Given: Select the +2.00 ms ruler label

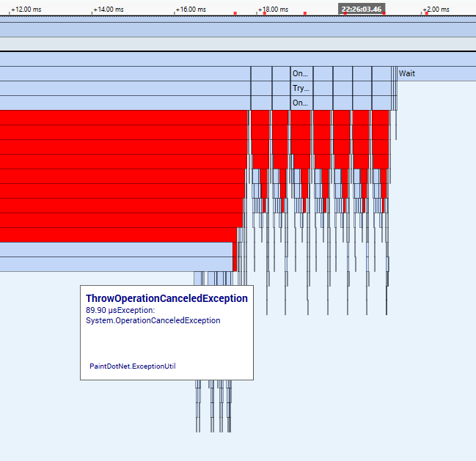Looking at the screenshot, I should tap(436, 10).
